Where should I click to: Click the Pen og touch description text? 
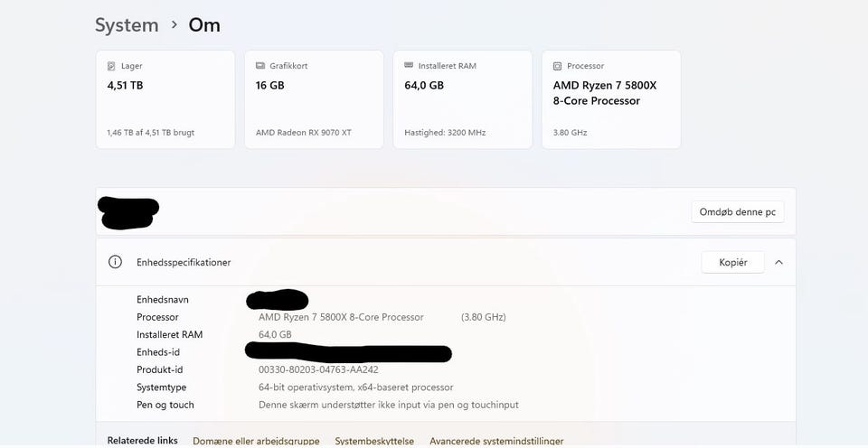coord(389,405)
